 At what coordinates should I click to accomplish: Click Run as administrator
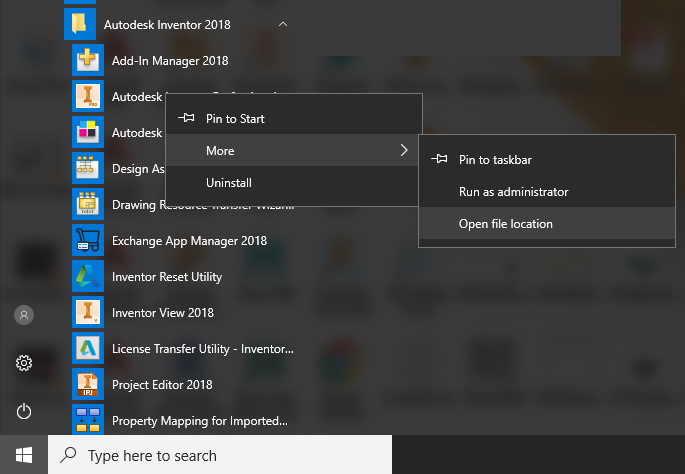[x=513, y=191]
